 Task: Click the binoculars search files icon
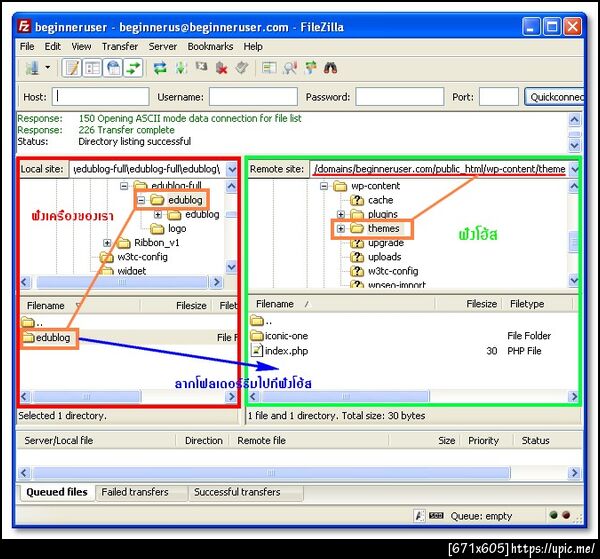[x=331, y=68]
